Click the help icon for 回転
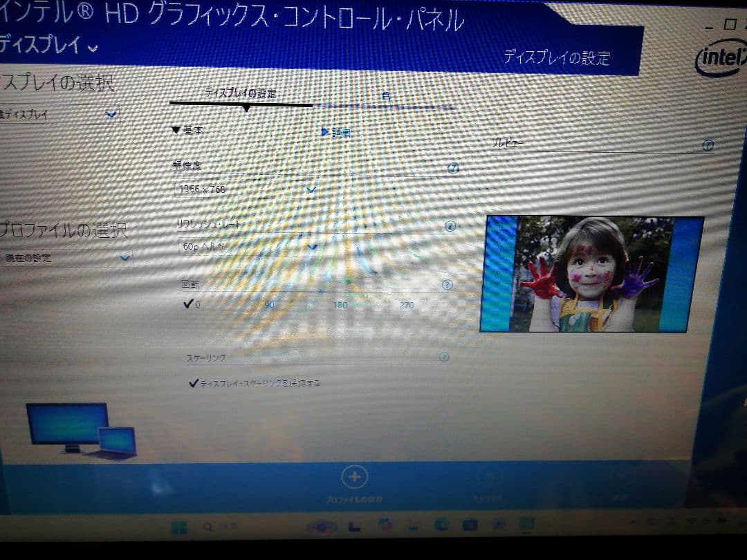The width and height of the screenshot is (747, 560). (447, 285)
